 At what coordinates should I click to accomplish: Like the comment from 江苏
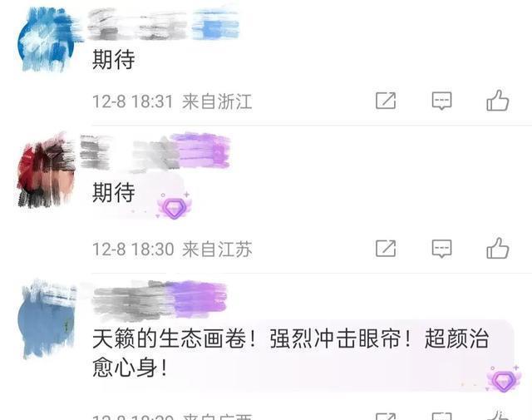click(497, 248)
